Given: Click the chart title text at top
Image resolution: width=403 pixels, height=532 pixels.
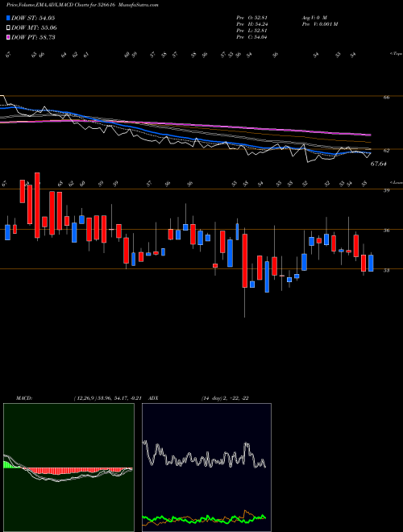Looking at the screenshot, I should click(x=82, y=5).
